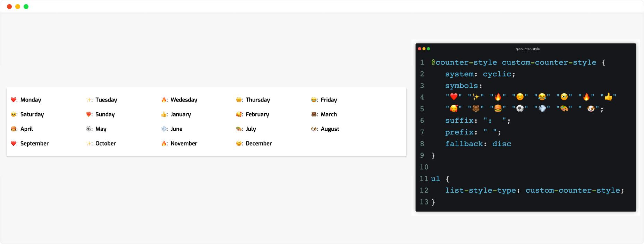The height and width of the screenshot is (244, 644).
Task: Click the soccer ball emoji in code line 5
Action: (520, 109)
